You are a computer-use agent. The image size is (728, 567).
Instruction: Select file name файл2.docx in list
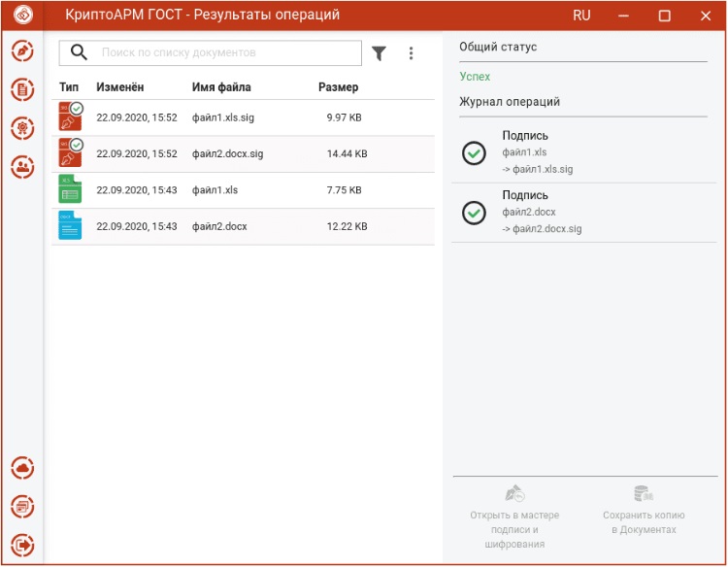(219, 226)
